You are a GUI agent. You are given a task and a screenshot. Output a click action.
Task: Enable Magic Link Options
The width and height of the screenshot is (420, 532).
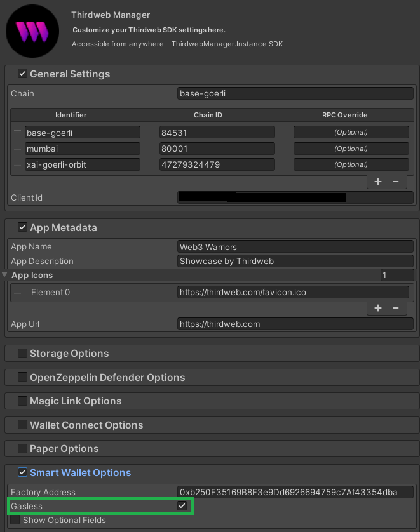pyautogui.click(x=22, y=401)
